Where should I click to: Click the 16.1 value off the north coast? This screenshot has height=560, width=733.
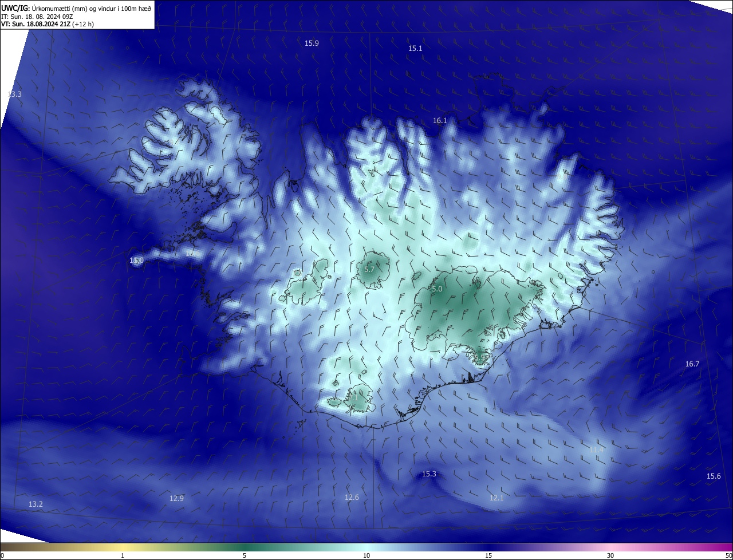click(440, 121)
